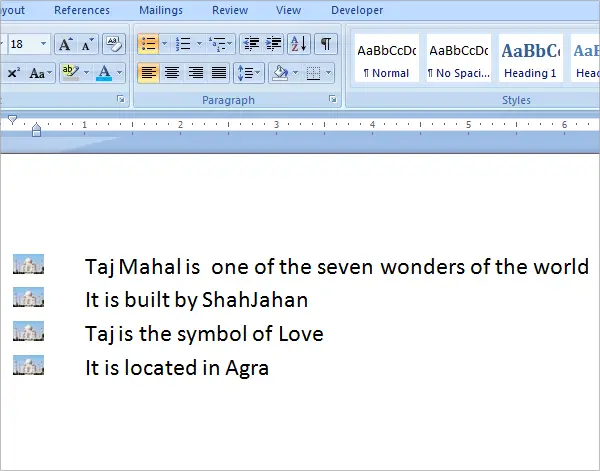
Task: Apply font color with the A icon
Action: tap(104, 73)
